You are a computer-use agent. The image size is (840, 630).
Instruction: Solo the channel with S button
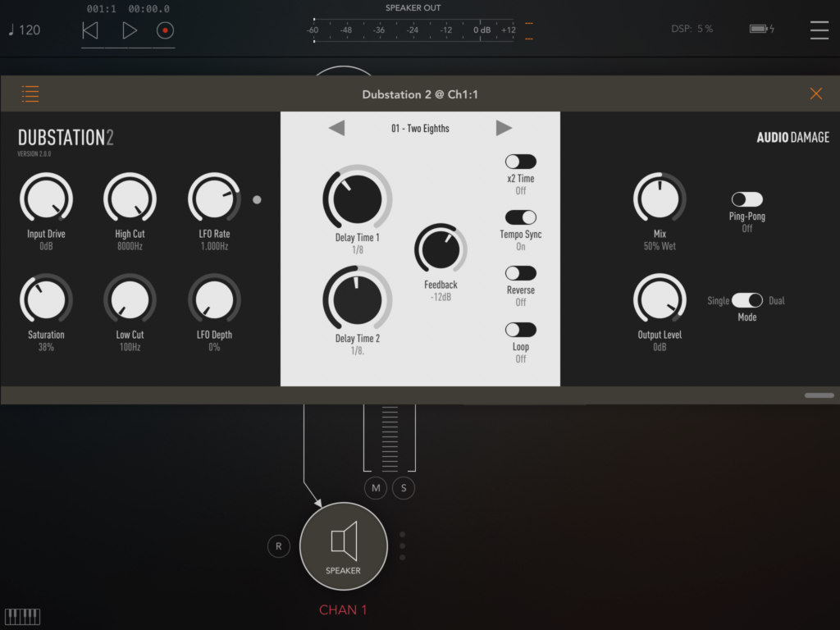(x=404, y=488)
